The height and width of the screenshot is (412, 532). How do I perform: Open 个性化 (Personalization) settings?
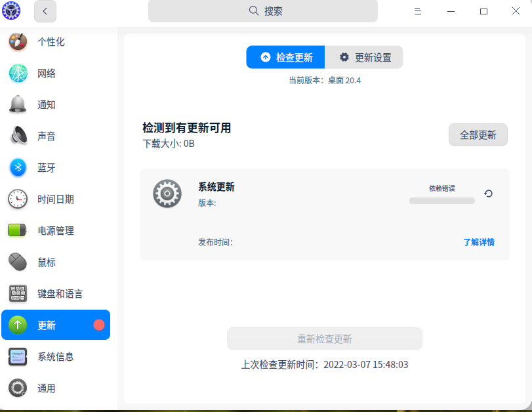click(18, 41)
